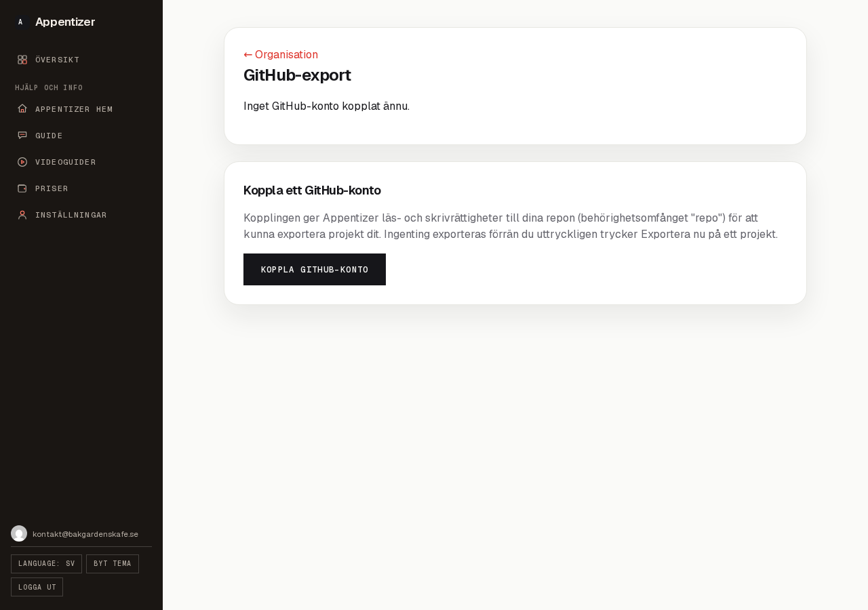
Task: Click the Inställningar person icon
Action: click(22, 214)
